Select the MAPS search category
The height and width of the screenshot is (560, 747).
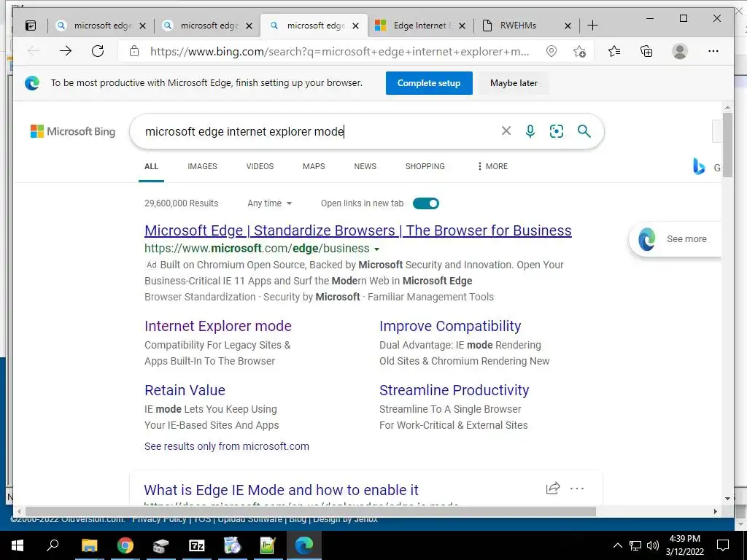pos(314,166)
